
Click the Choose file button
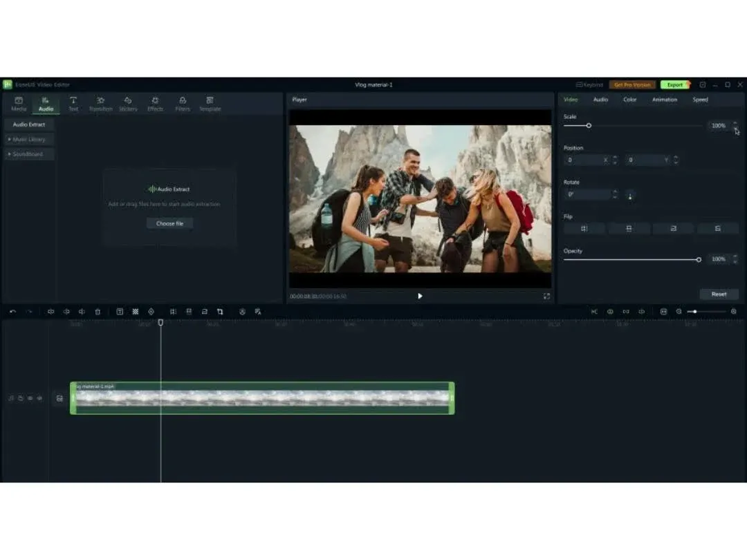169,223
